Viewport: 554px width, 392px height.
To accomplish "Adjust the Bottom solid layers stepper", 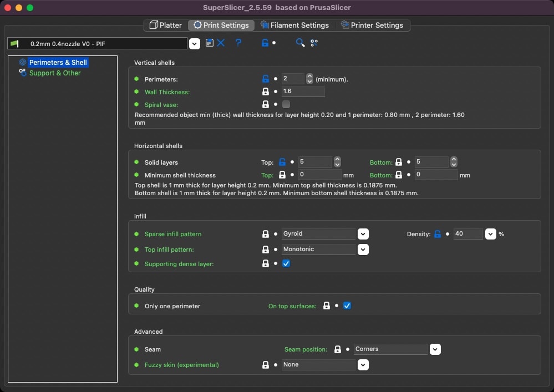I will [x=454, y=162].
